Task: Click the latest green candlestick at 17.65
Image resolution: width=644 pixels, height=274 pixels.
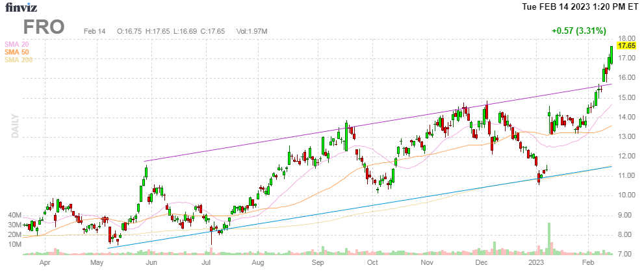Action: pyautogui.click(x=612, y=55)
